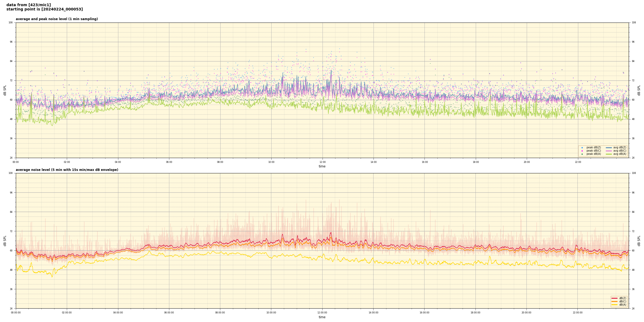Click the avg dB(A) lime legend line
The width and height of the screenshot is (644, 322).
pos(609,154)
